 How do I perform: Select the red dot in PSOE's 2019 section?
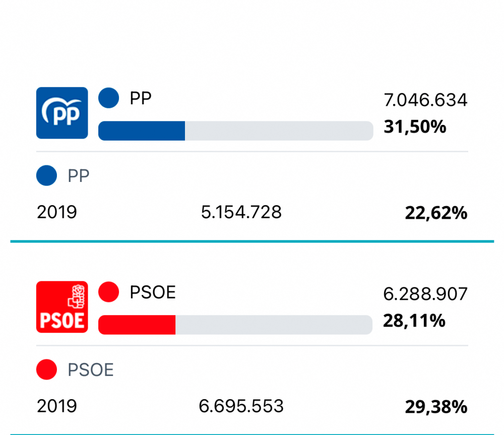pos(46,370)
